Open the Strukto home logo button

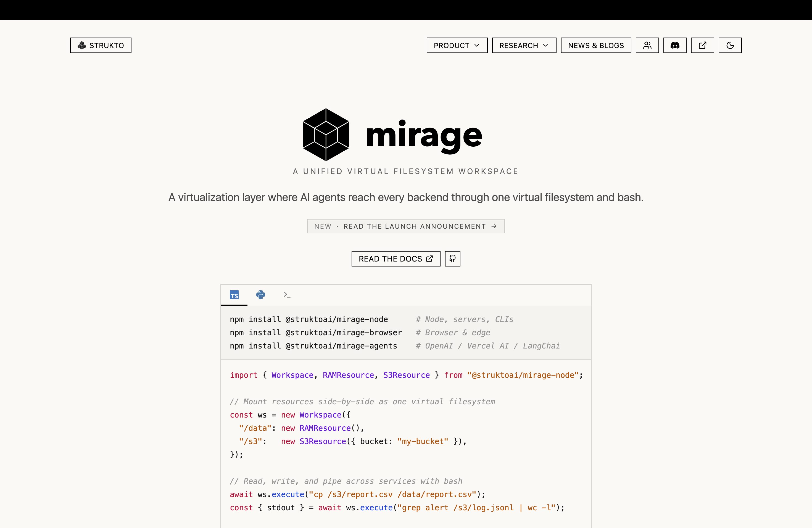click(x=101, y=45)
